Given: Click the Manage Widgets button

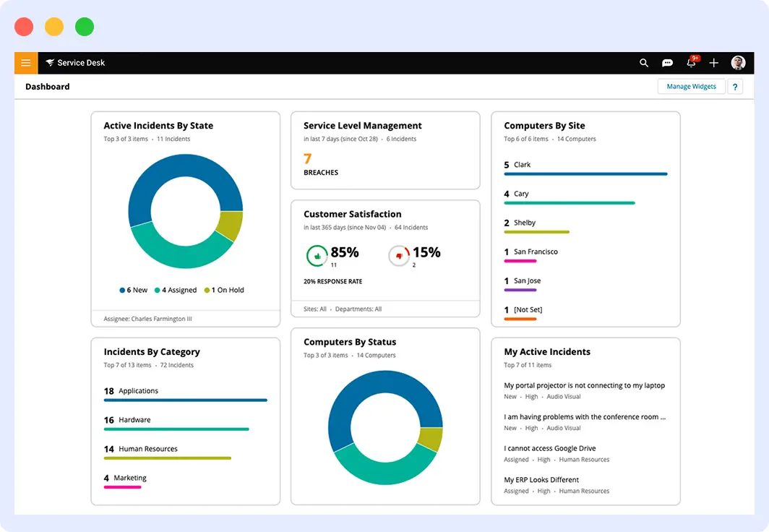Looking at the screenshot, I should click(691, 86).
